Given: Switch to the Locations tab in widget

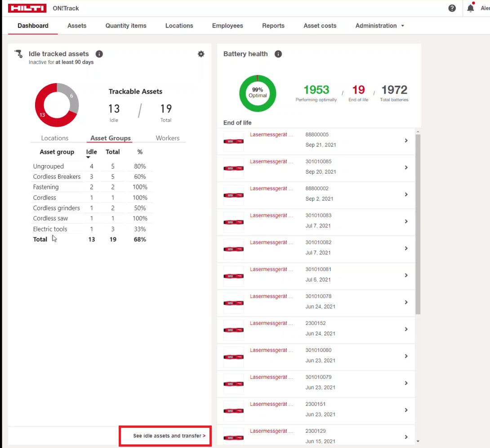Looking at the screenshot, I should point(55,138).
